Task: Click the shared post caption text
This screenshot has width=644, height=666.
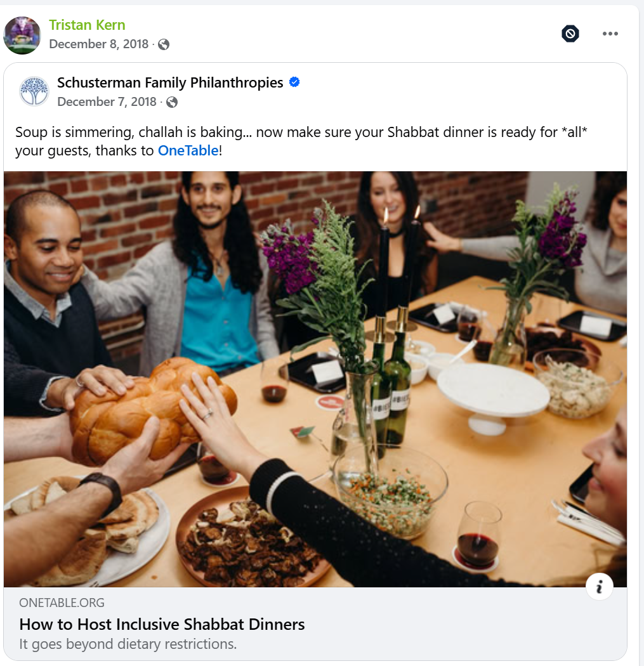Action: [301, 141]
